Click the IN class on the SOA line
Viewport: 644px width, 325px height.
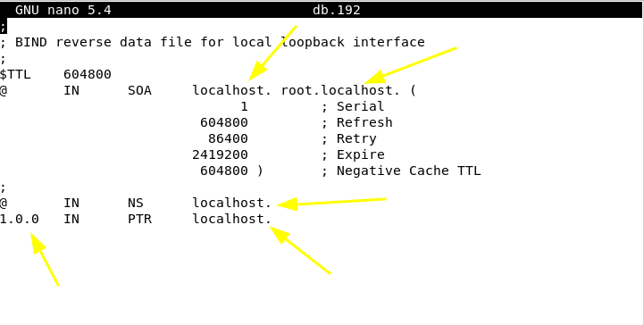[71, 90]
